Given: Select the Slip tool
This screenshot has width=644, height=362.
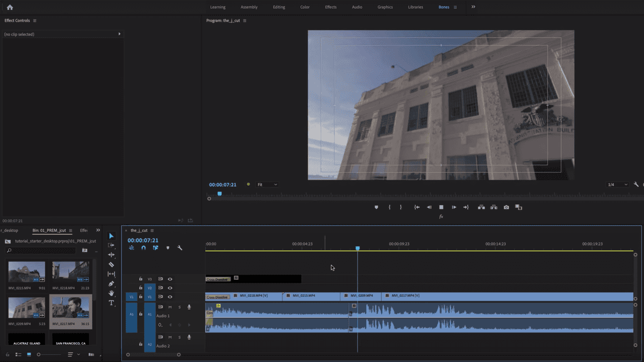Looking at the screenshot, I should click(111, 274).
